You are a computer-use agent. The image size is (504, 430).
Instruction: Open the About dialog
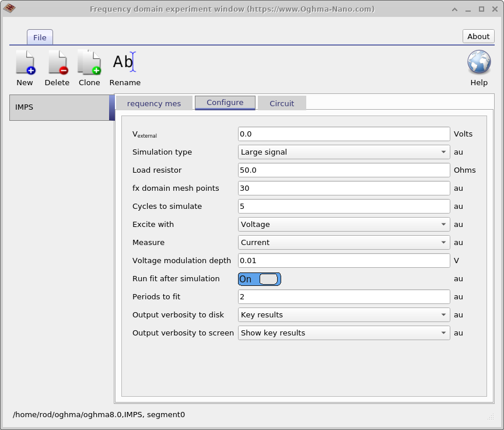coord(478,36)
